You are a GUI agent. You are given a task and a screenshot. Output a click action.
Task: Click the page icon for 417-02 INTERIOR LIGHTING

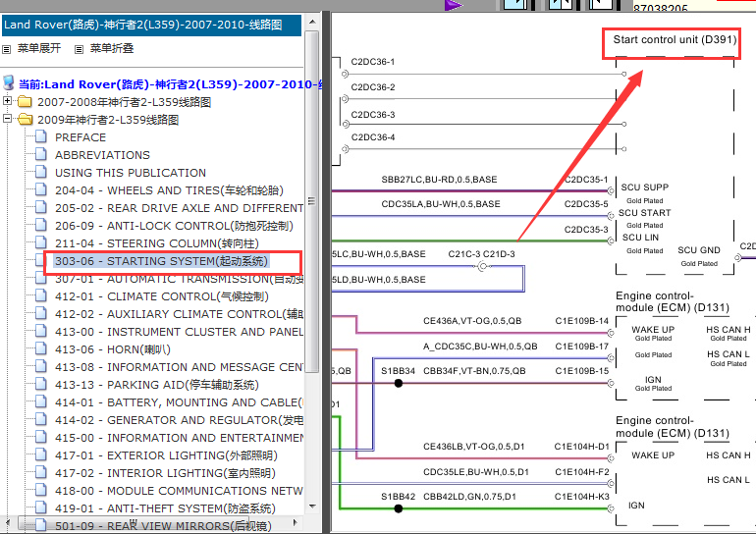tap(41, 473)
